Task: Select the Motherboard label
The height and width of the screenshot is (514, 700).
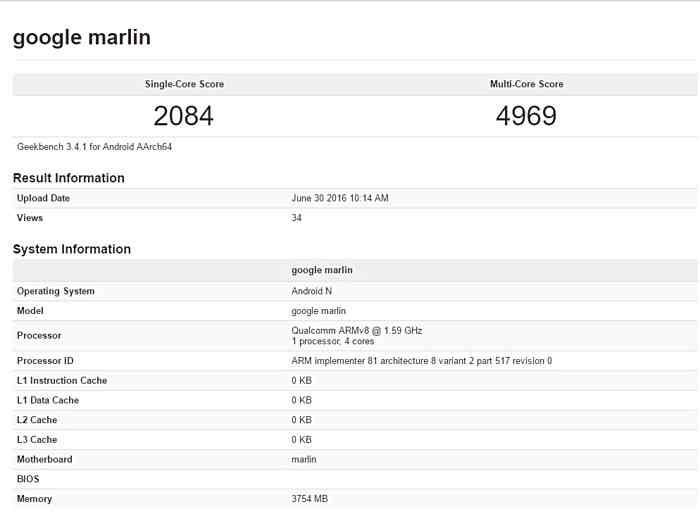Action: point(45,459)
